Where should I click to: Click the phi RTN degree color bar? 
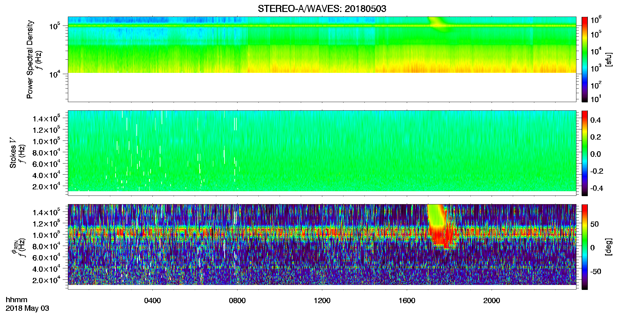[x=585, y=247]
